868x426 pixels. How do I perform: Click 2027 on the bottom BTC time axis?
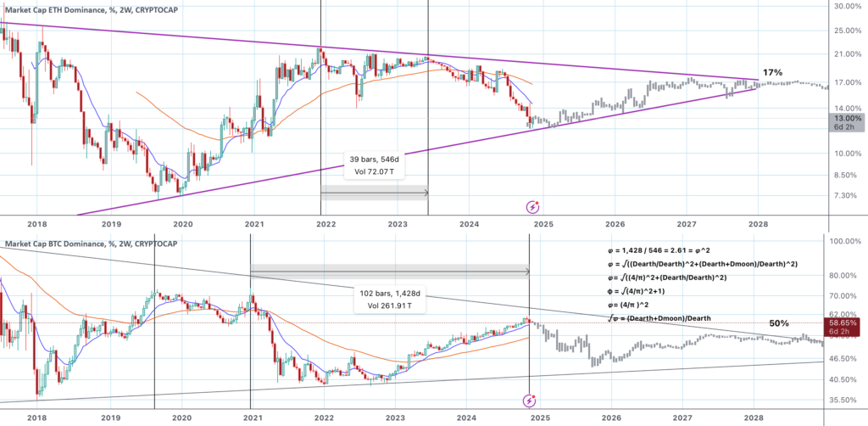pyautogui.click(x=683, y=418)
